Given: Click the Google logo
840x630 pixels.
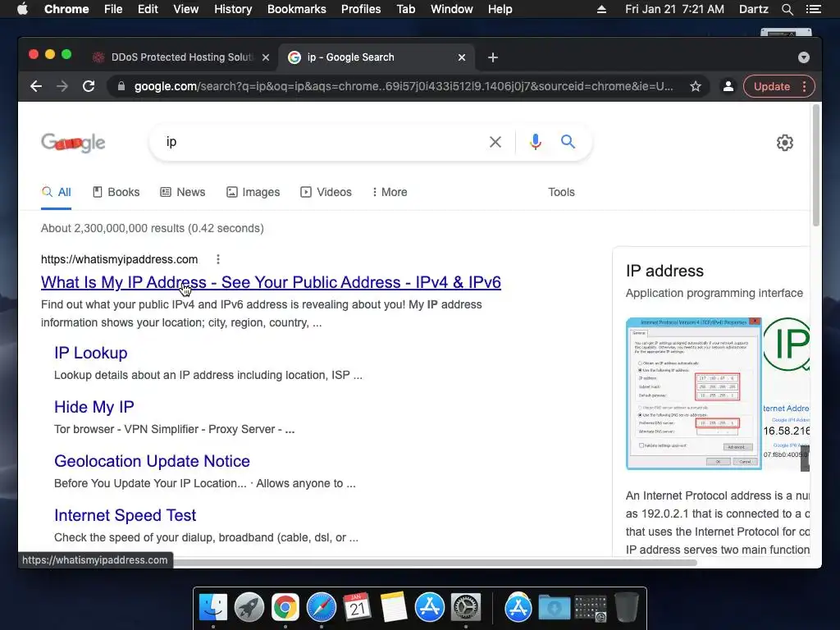Looking at the screenshot, I should point(73,143).
